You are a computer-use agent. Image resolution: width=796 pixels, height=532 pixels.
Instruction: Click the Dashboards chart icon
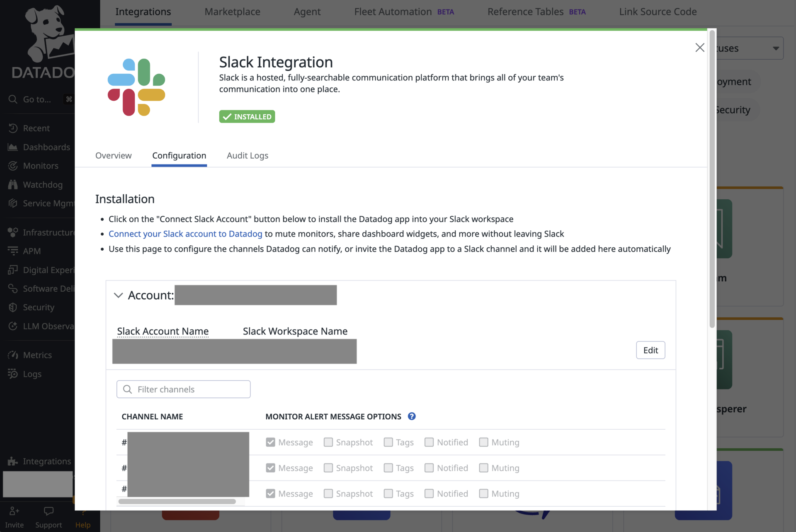pyautogui.click(x=13, y=147)
